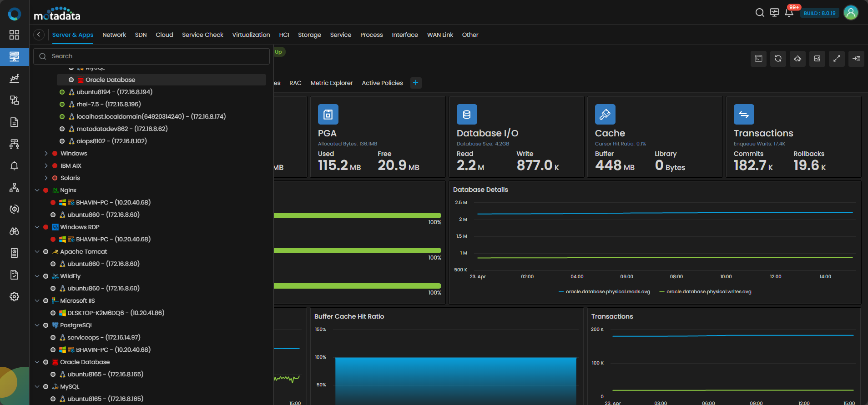Switch to the Network tab
868x405 pixels.
point(114,35)
